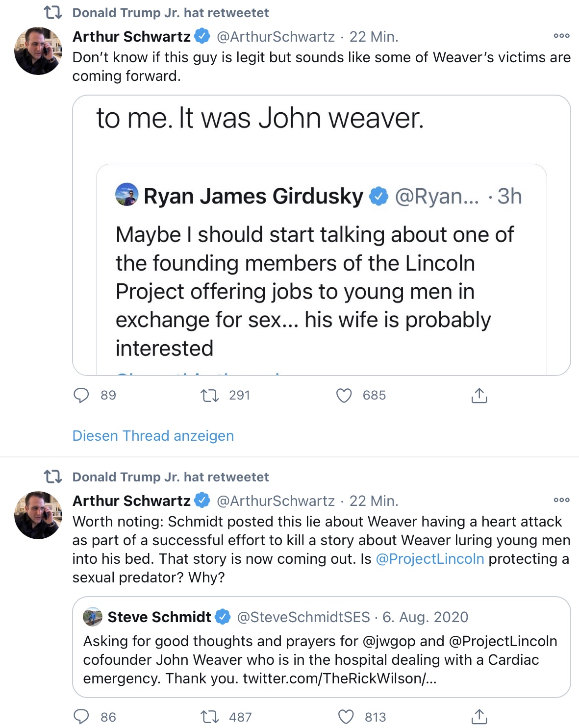Open Arthur Schwartz avatar on second tweet

tap(38, 515)
